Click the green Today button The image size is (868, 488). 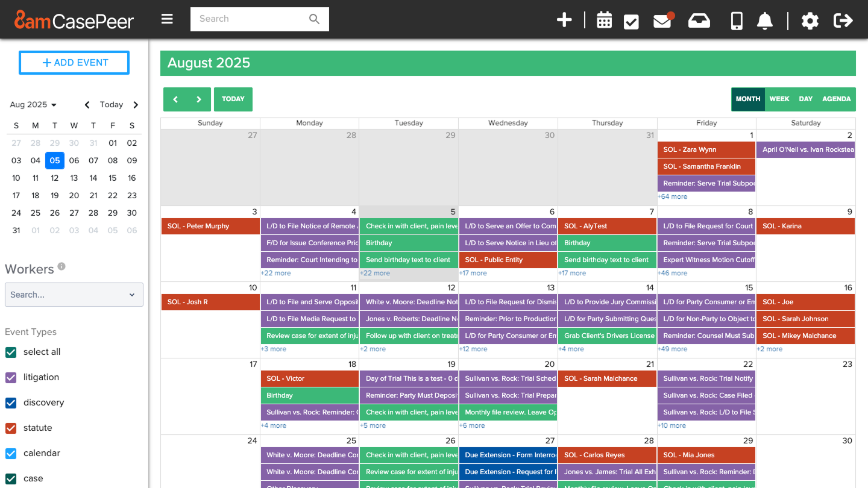click(233, 99)
